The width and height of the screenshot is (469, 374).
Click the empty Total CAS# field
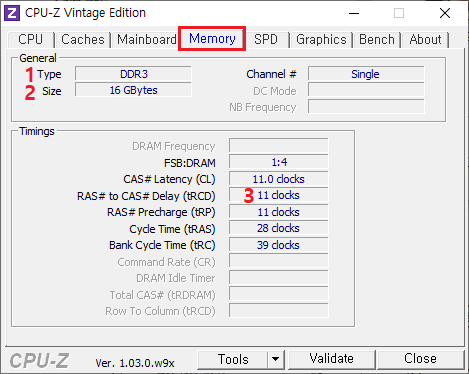(279, 294)
